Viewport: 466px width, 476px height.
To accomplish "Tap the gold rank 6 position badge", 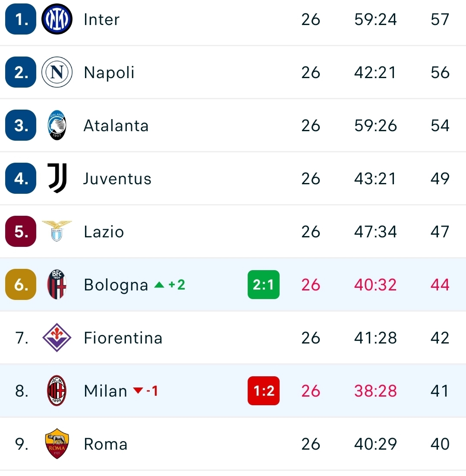I will pos(21,284).
